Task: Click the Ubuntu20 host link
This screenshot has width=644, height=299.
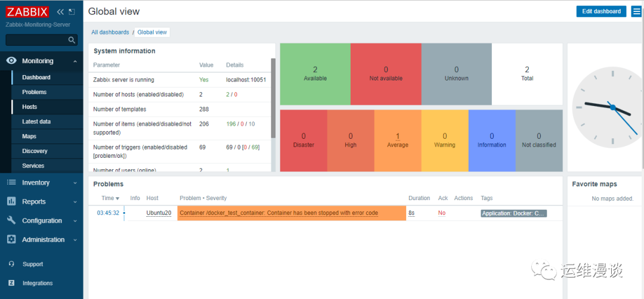Action: pos(159,213)
